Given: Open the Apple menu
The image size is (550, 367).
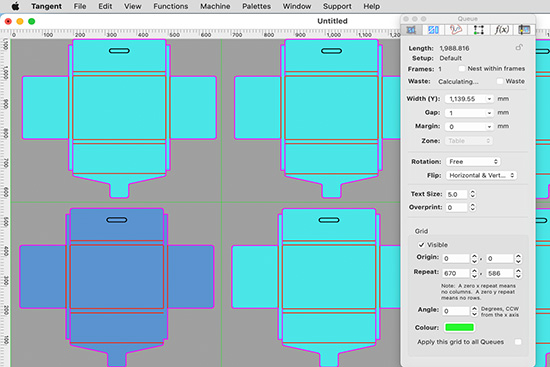Looking at the screenshot, I should click(15, 6).
